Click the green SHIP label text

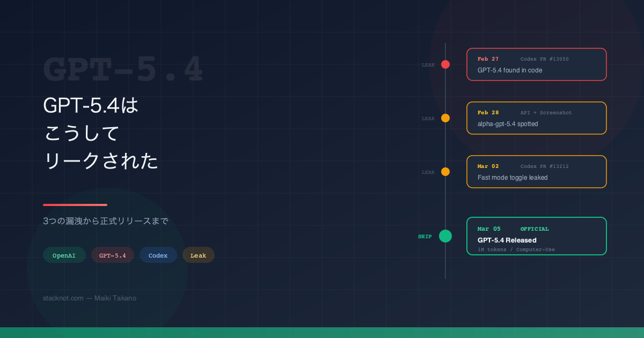[x=425, y=237]
